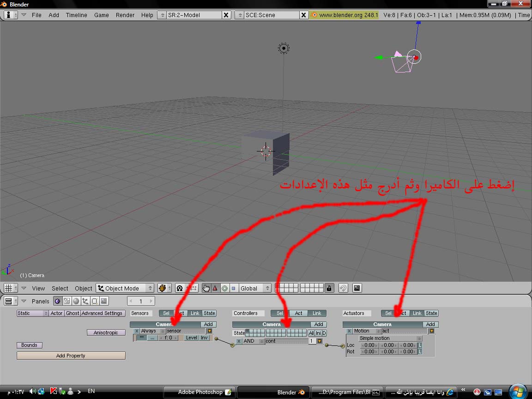Open the SR:2-Model screen selector arrows

point(162,15)
